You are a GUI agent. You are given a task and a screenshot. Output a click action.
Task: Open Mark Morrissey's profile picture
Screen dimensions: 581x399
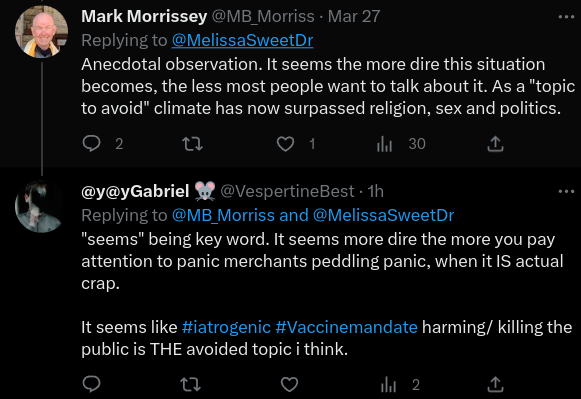pyautogui.click(x=42, y=32)
